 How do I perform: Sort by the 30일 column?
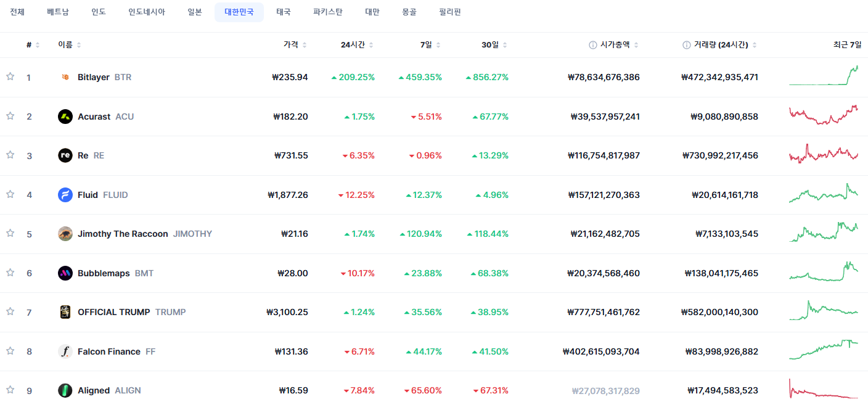coord(495,45)
